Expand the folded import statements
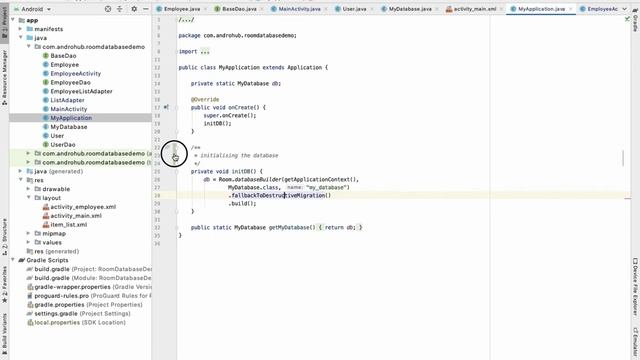This screenshot has height=360, width=640. [204, 51]
